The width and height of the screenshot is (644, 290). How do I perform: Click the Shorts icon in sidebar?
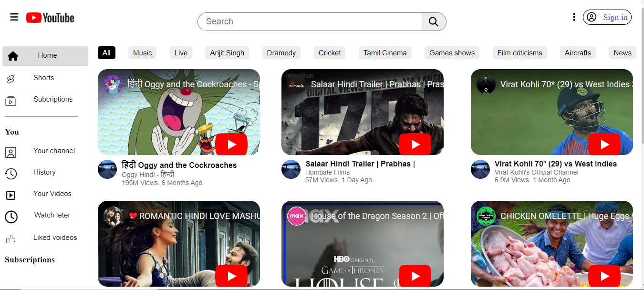pos(10,79)
